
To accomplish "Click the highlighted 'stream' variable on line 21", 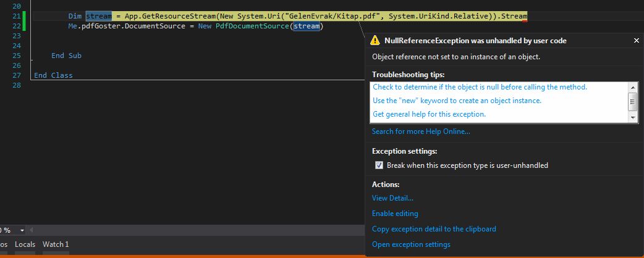I will click(98, 16).
